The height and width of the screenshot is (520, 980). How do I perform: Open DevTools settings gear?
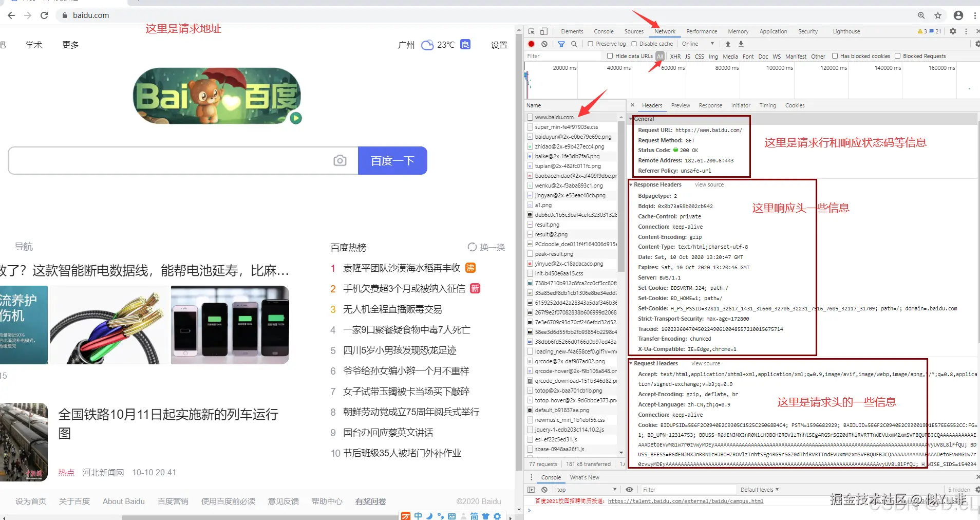(953, 31)
